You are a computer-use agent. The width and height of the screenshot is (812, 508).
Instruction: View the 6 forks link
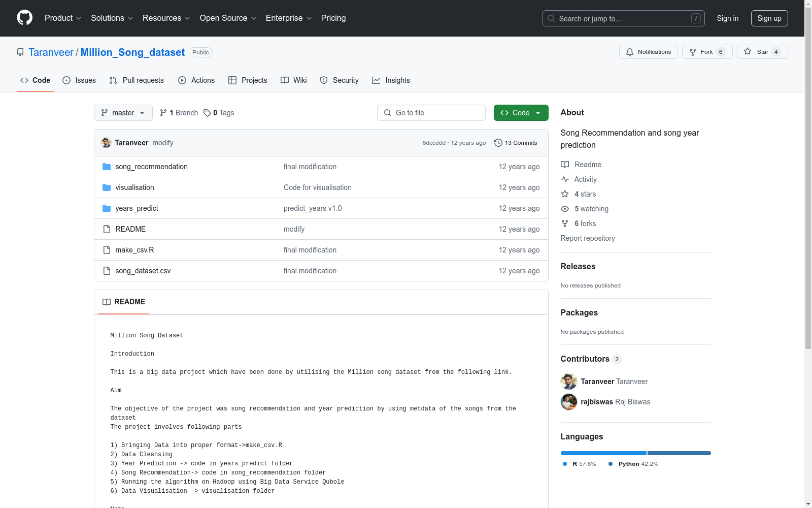pos(579,224)
